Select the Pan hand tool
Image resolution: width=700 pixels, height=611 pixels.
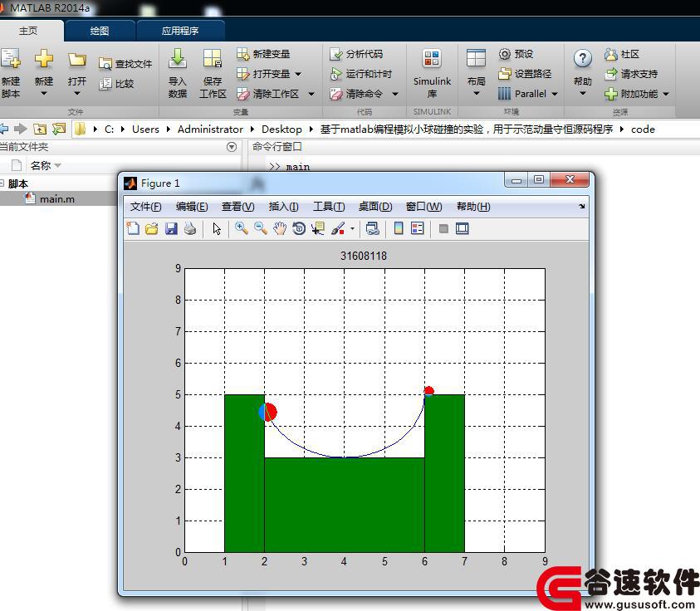click(280, 228)
